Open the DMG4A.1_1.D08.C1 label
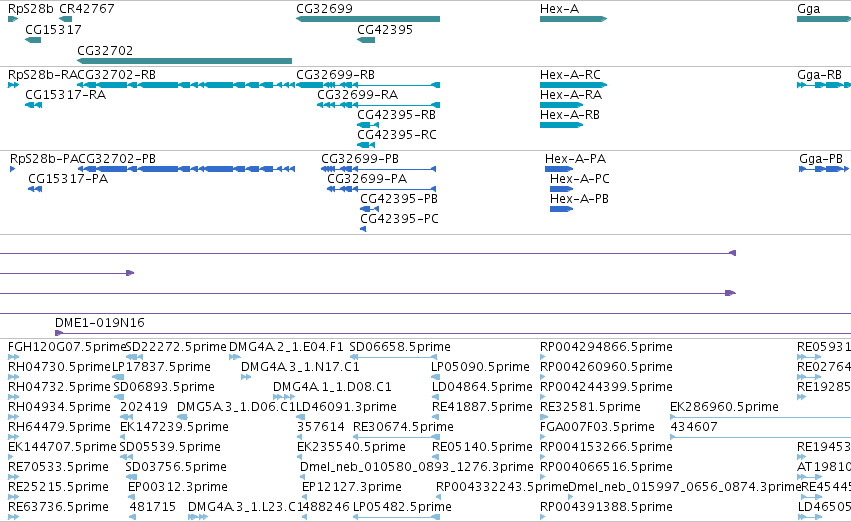Screen dimensions: 851x522 click(332, 387)
